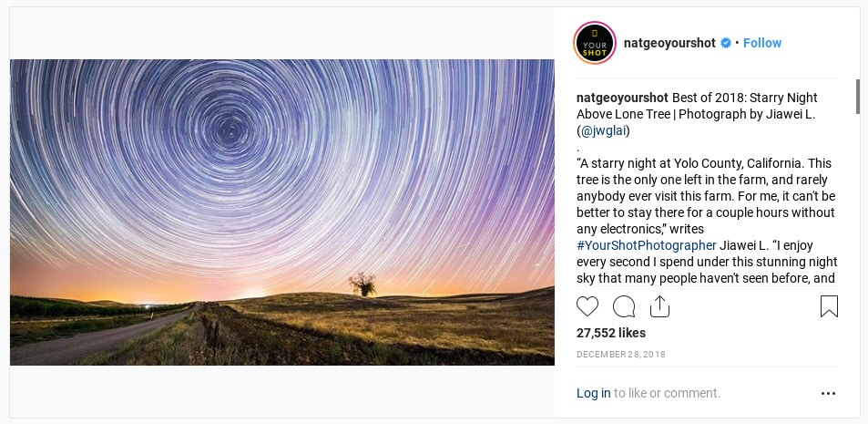Open the three-dot more options menu
The image size is (868, 424).
coord(828,394)
